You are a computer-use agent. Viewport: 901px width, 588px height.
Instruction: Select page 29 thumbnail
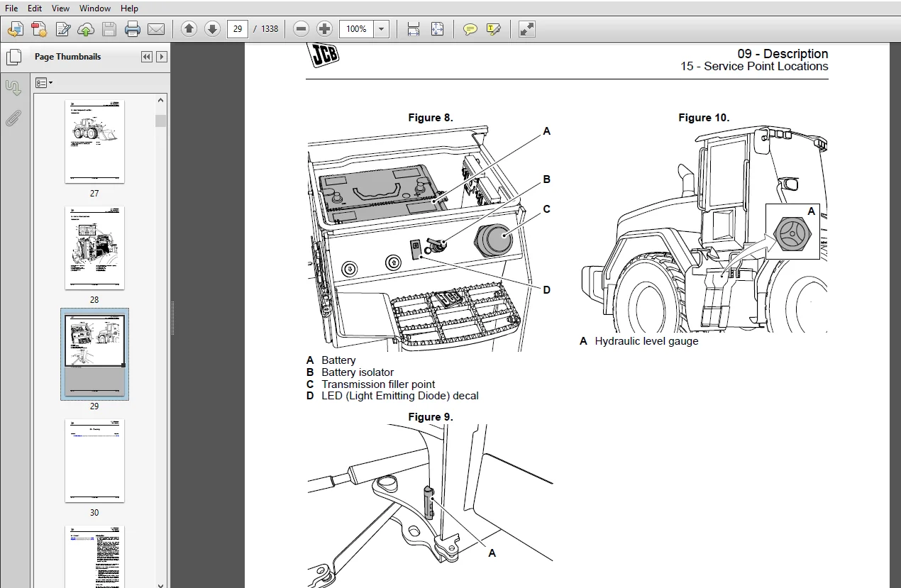(x=94, y=355)
